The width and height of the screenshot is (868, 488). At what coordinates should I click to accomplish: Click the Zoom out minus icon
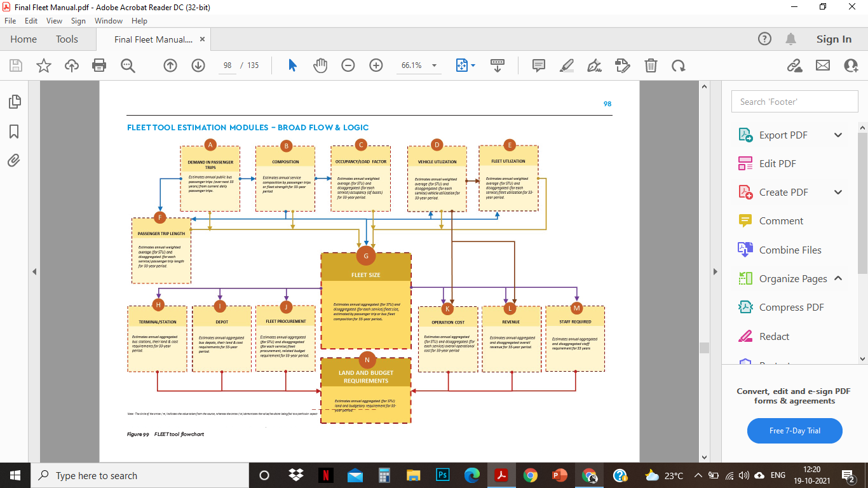click(348, 65)
